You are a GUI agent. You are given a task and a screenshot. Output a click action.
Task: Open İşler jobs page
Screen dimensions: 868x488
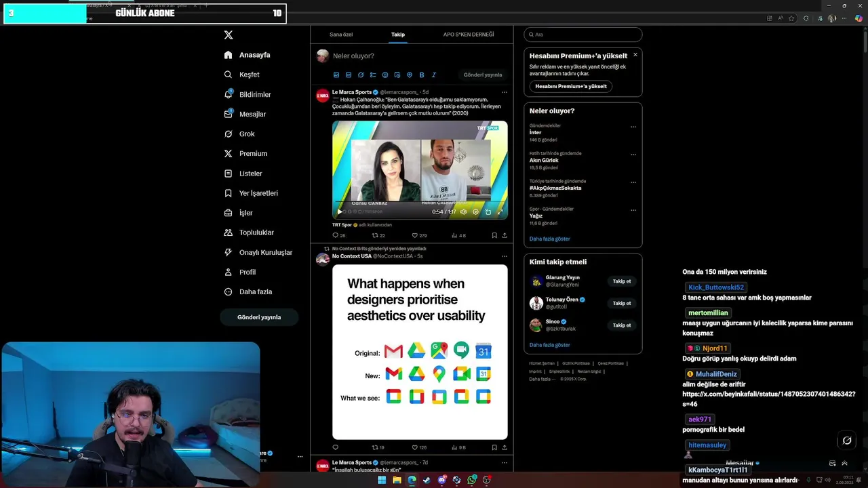tap(238, 213)
